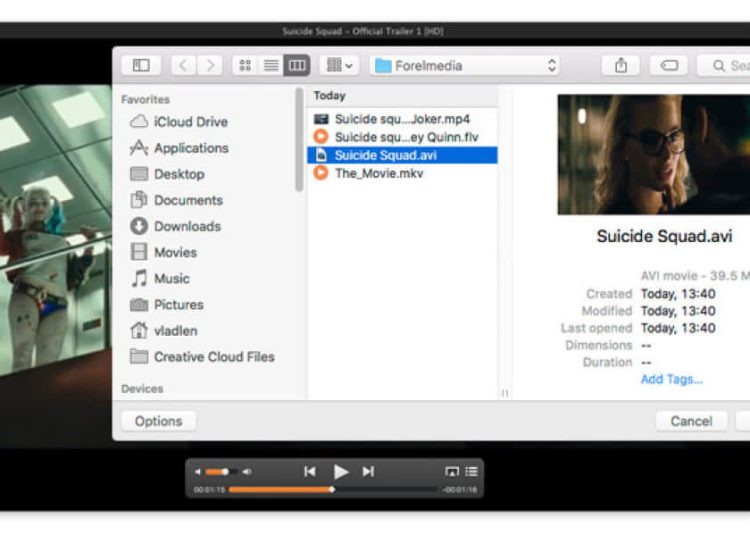Open the Forelmedia folder path dropdown
Viewport: 750px width, 536px height.
coord(464,65)
